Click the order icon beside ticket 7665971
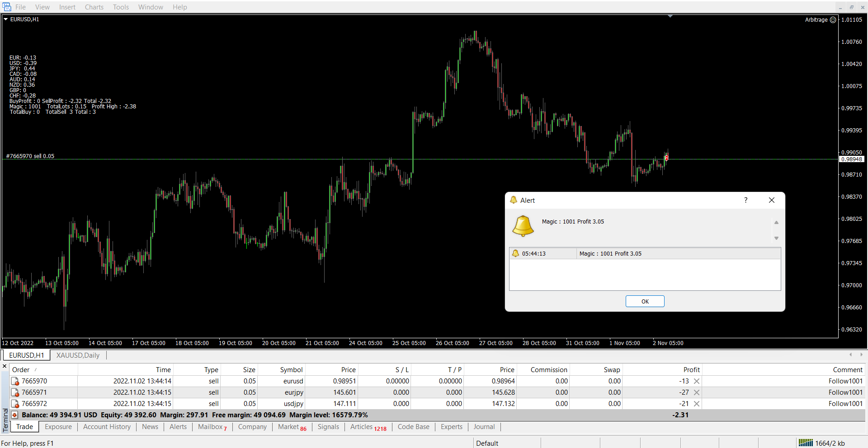 click(x=15, y=392)
